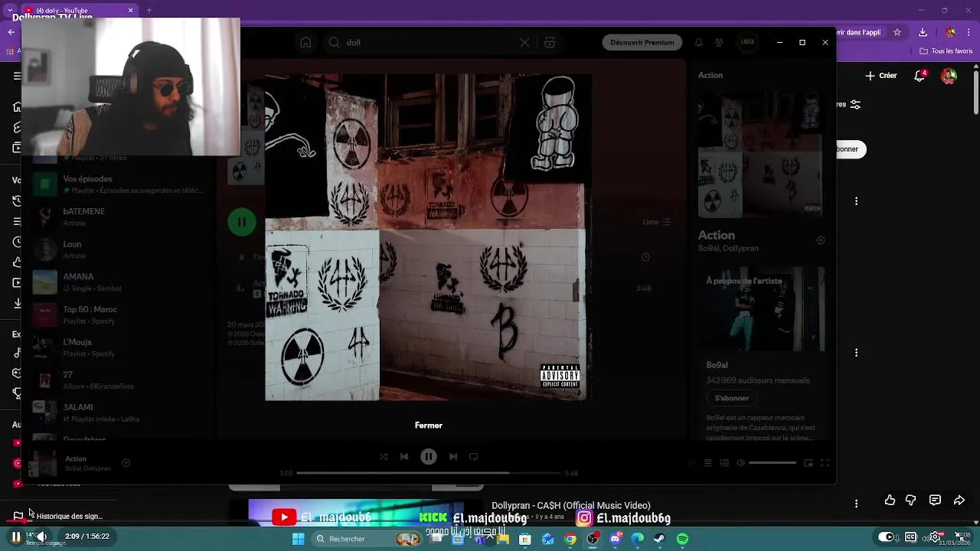The height and width of the screenshot is (551, 980).
Task: Open Google Chrome from the Windows taskbar
Action: (x=570, y=540)
